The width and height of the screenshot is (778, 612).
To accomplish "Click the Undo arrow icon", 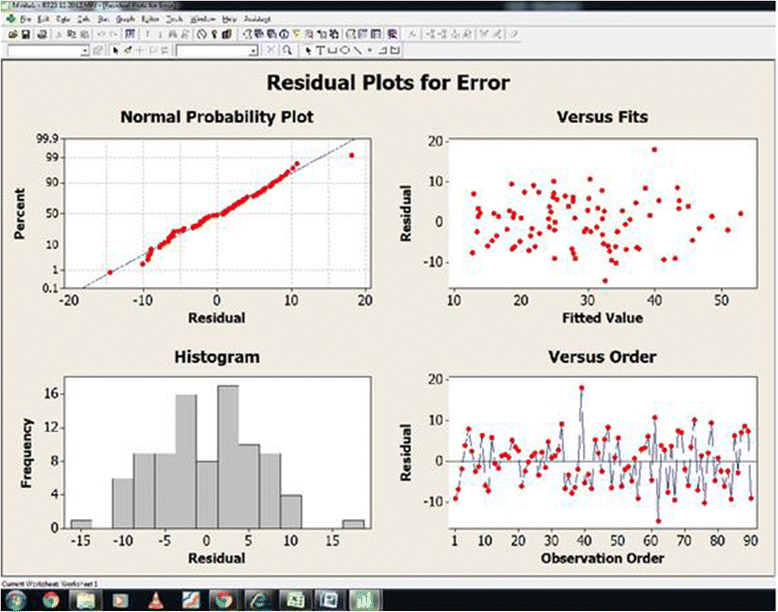I will click(x=101, y=35).
